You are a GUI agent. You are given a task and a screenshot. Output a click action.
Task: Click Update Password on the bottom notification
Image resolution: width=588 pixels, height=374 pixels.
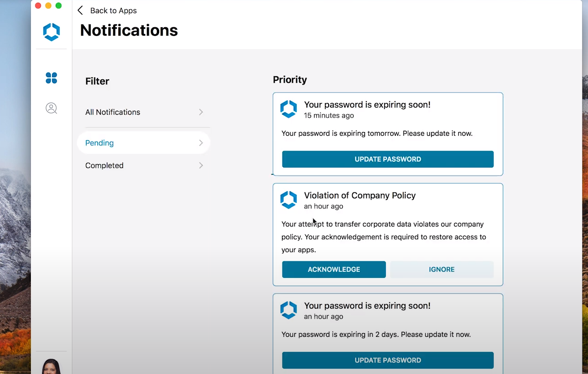[x=388, y=360]
